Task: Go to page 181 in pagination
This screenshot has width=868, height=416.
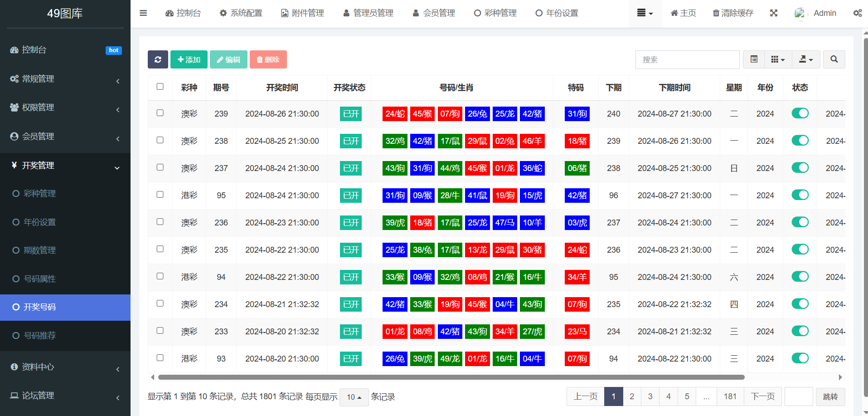Action: 730,396
